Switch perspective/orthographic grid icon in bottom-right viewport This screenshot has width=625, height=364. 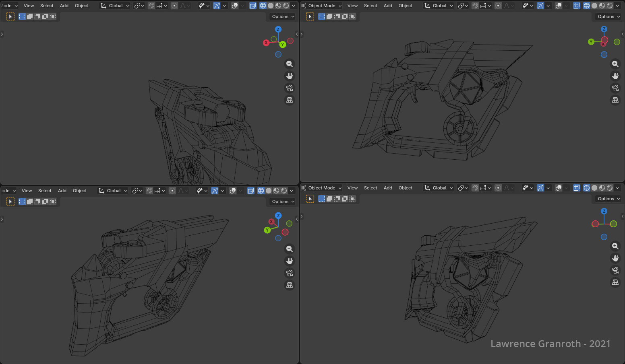(615, 282)
